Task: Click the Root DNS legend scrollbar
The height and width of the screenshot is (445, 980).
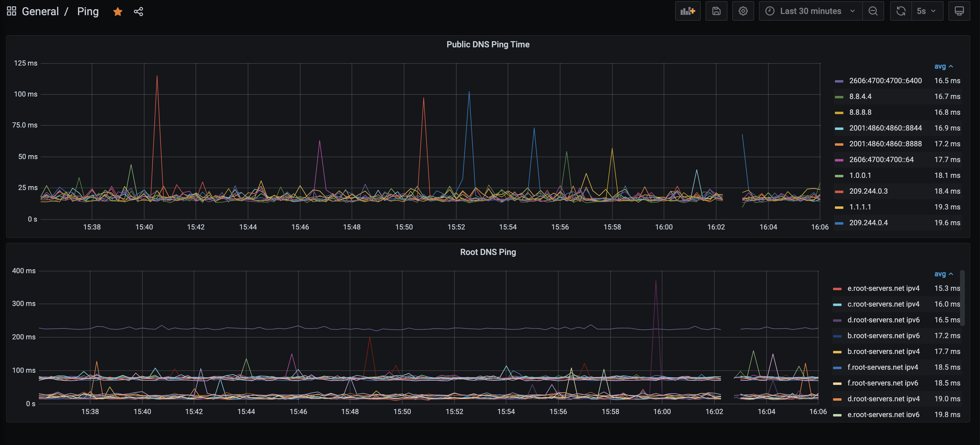Action: (962, 298)
